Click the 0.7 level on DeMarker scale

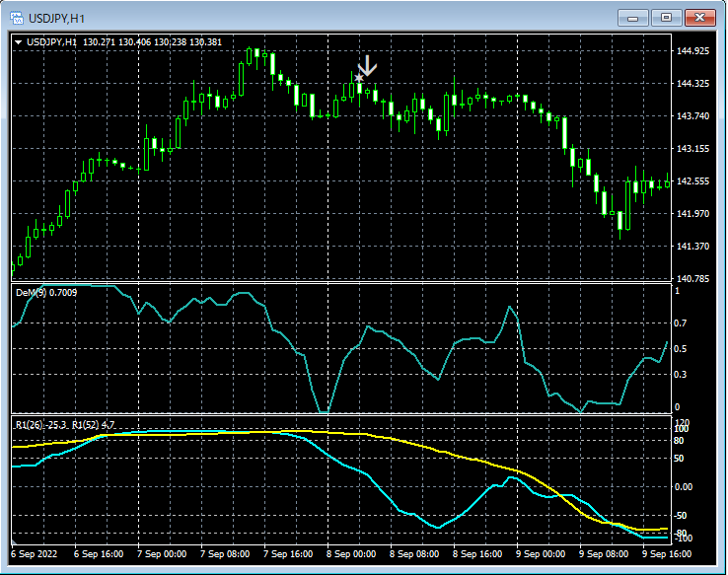[x=680, y=323]
